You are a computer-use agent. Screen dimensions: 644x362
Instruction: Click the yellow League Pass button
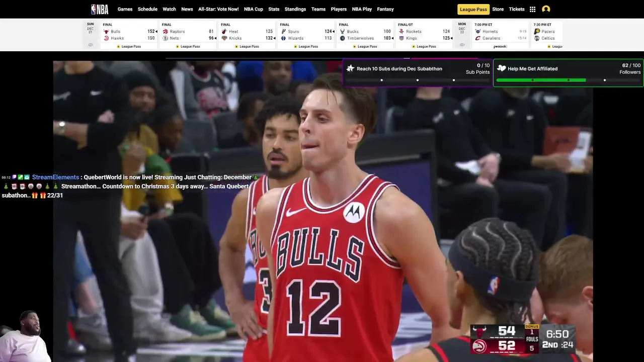click(473, 9)
